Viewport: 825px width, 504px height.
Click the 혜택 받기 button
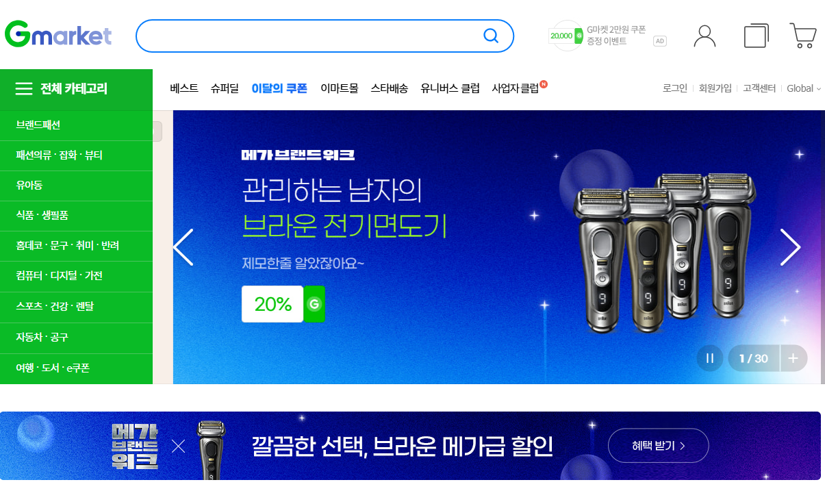point(658,446)
